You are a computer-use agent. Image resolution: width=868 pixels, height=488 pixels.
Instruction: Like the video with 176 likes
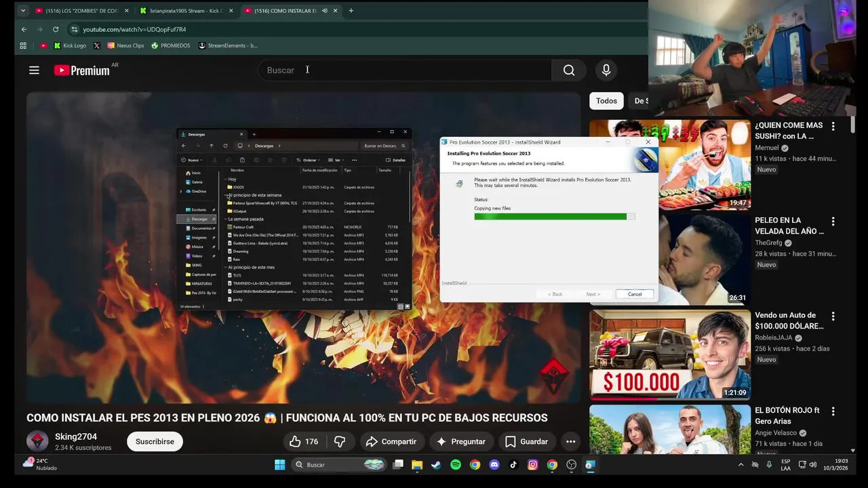click(x=304, y=441)
